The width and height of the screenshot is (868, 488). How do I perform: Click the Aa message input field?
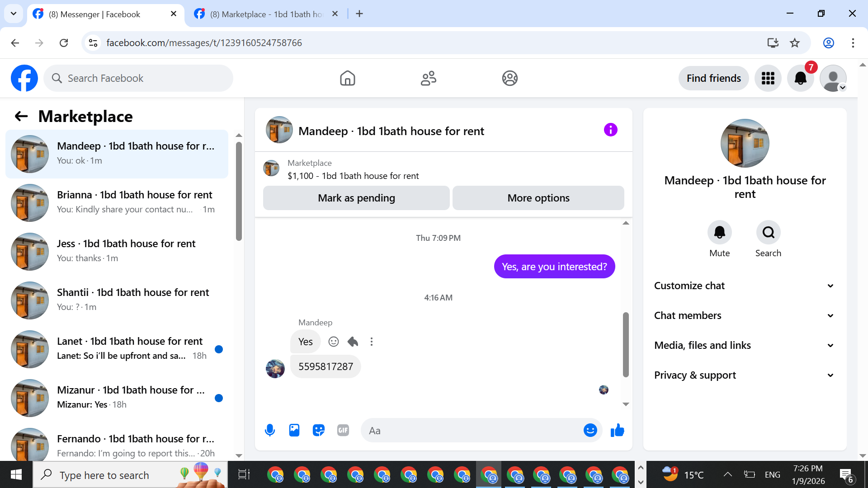[x=470, y=430]
